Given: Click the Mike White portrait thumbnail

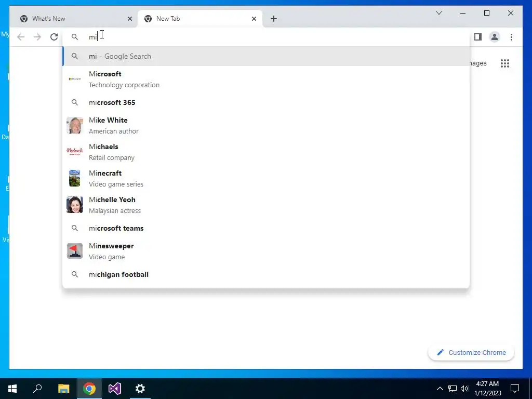Looking at the screenshot, I should pos(75,126).
